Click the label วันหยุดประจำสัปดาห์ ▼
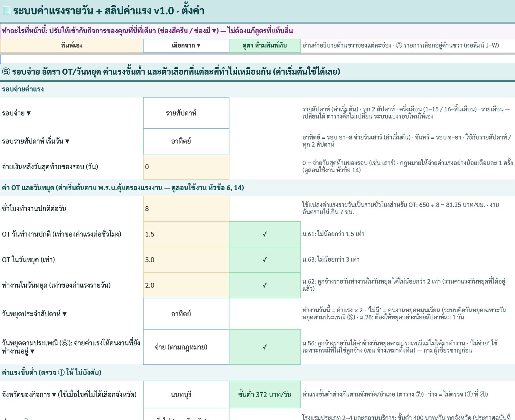Image resolution: width=515 pixels, height=420 pixels. [x=34, y=314]
